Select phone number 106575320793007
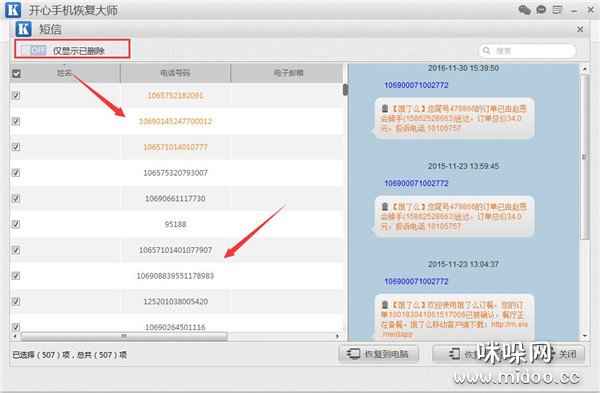Viewport: 600px width, 393px height. click(x=175, y=173)
